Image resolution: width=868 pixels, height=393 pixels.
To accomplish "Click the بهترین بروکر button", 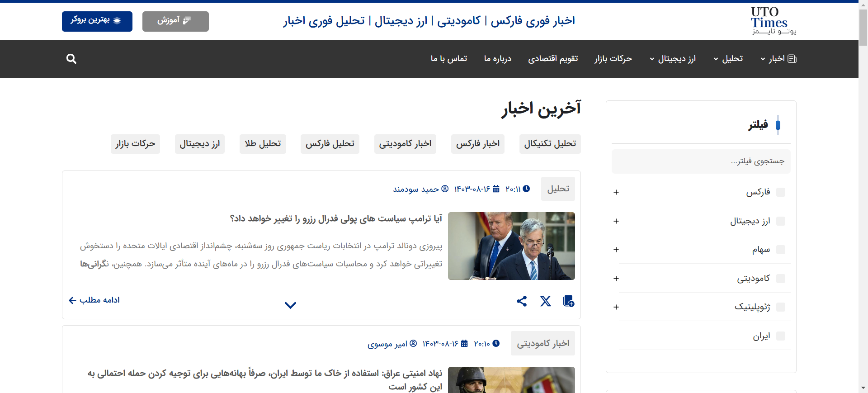I will click(x=97, y=21).
